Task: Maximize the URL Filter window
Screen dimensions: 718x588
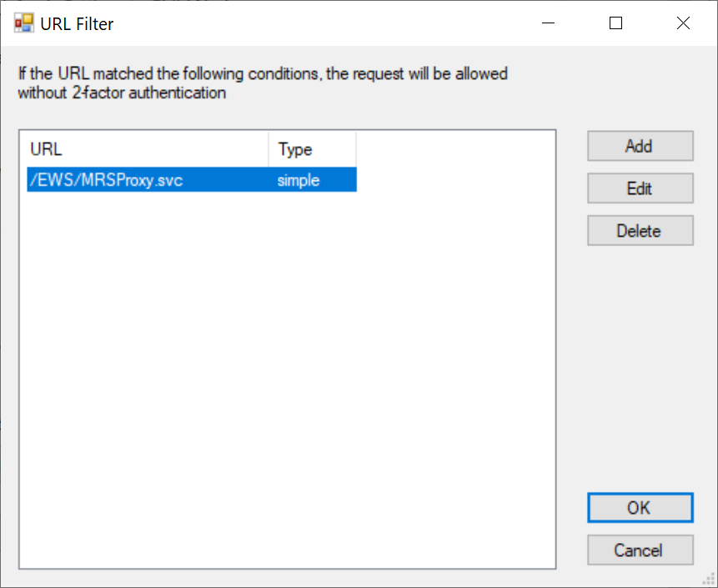Action: click(x=616, y=23)
